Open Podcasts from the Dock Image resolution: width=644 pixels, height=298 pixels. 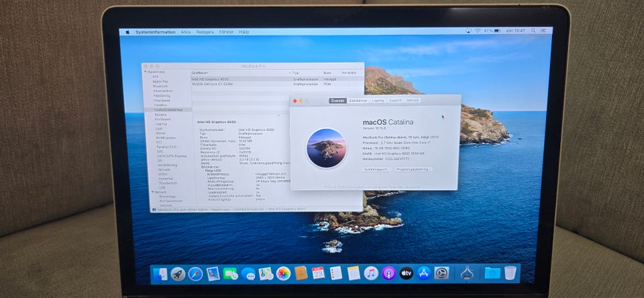pyautogui.click(x=388, y=273)
